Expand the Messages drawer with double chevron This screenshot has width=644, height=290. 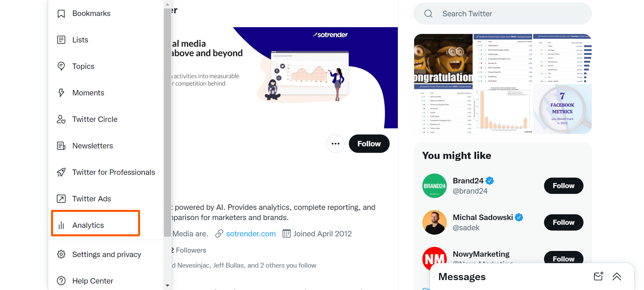[617, 276]
